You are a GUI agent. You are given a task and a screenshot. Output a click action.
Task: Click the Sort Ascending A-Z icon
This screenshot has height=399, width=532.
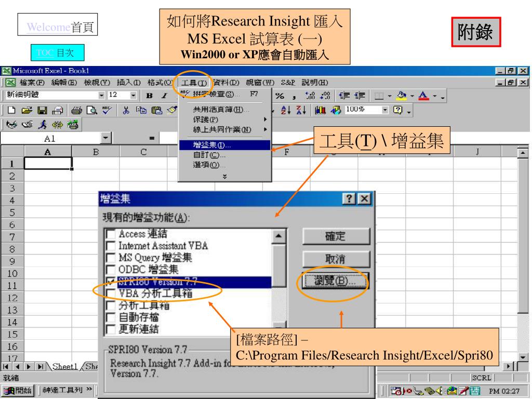click(286, 110)
